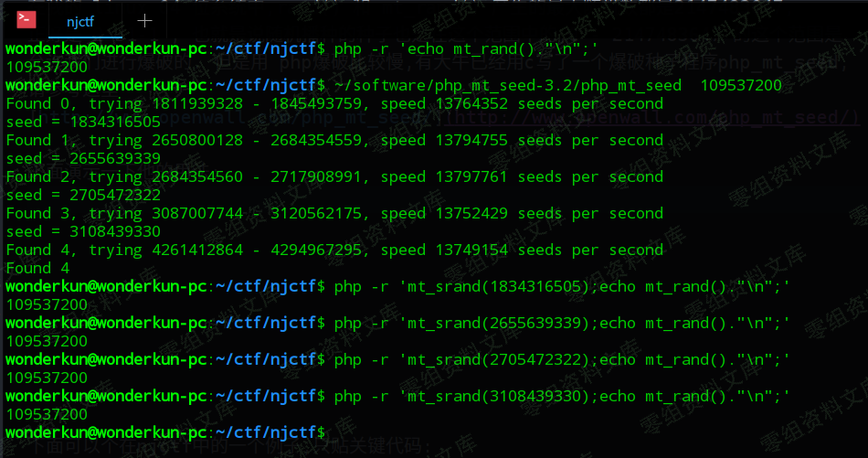This screenshot has height=458, width=868.
Task: Click the 'Found 0, trying 1811939328' line
Action: [334, 103]
